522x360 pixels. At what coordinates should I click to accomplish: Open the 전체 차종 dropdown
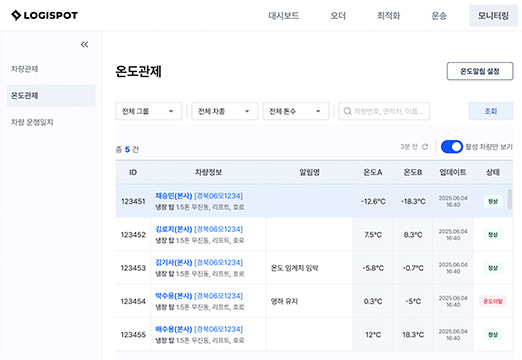tap(225, 111)
